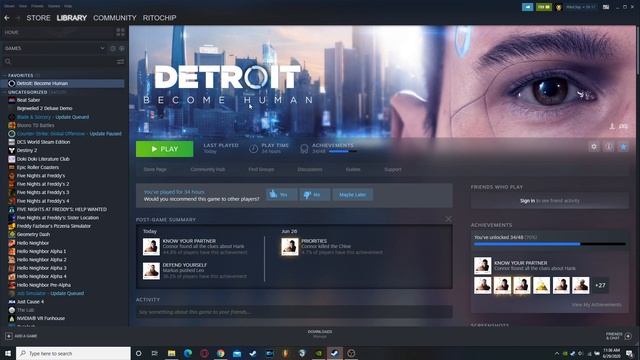Sign in to see friend activity

tap(527, 201)
